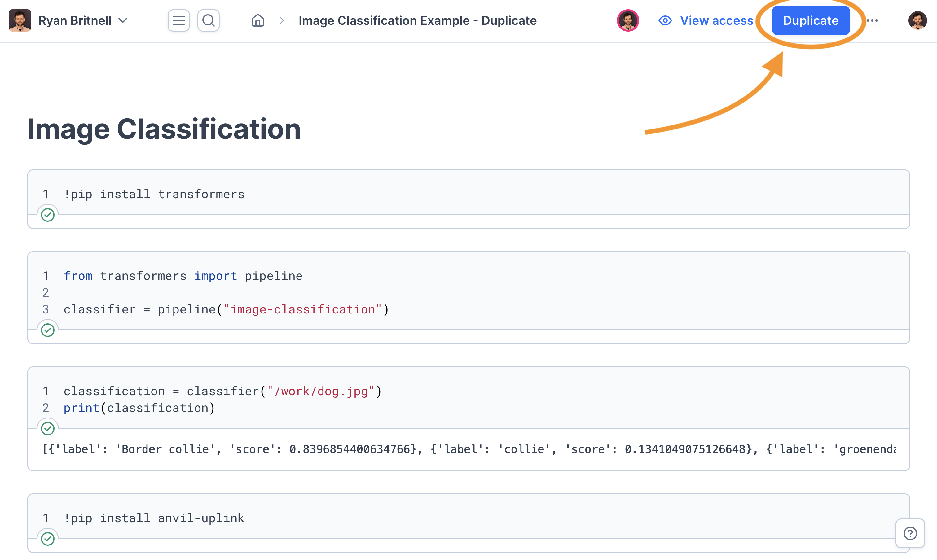Click the Ryan Britnell workspace avatar
Screen dimensions: 937x560
pyautogui.click(x=20, y=20)
